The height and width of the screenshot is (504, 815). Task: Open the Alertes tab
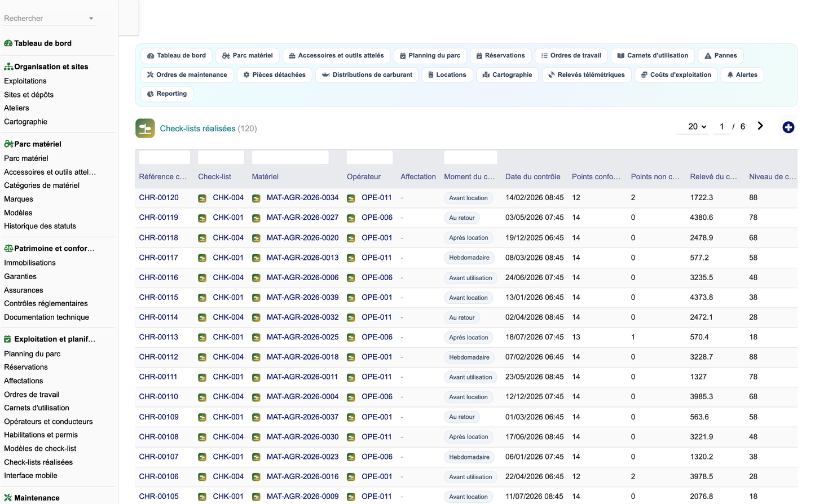click(x=742, y=75)
